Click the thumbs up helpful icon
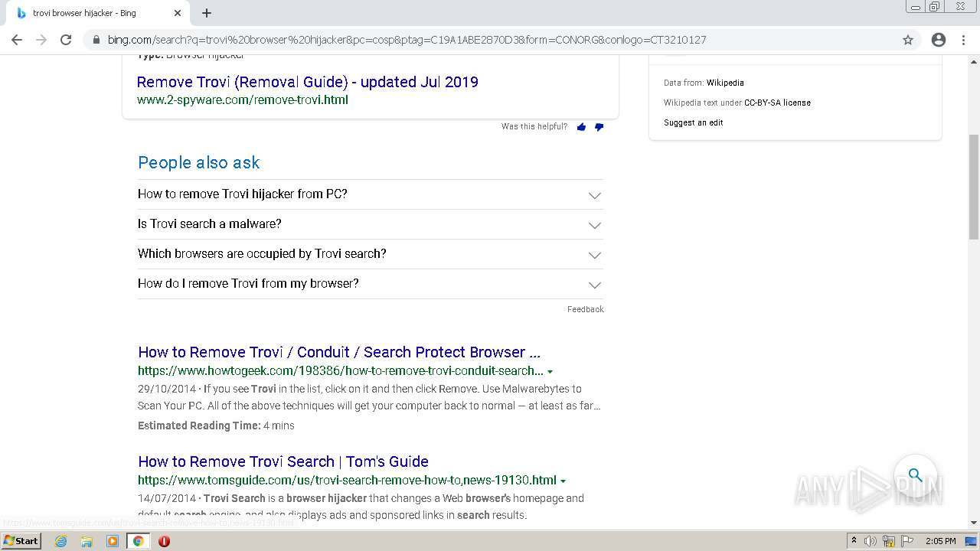980x551 pixels. (581, 127)
